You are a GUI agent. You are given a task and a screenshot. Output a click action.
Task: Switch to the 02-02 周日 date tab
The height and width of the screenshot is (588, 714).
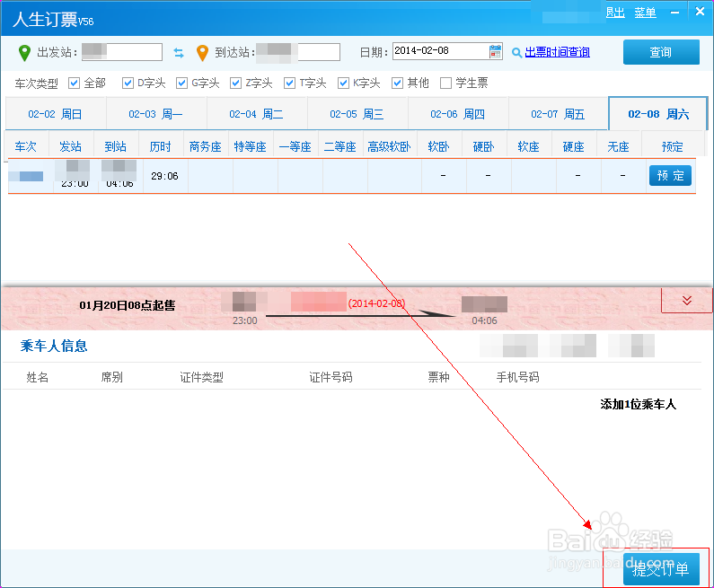point(56,114)
